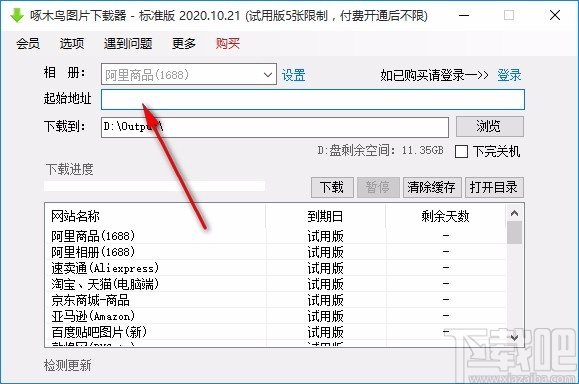The image size is (579, 384).
Task: Click the 剩余天数 column header
Action: click(x=446, y=216)
